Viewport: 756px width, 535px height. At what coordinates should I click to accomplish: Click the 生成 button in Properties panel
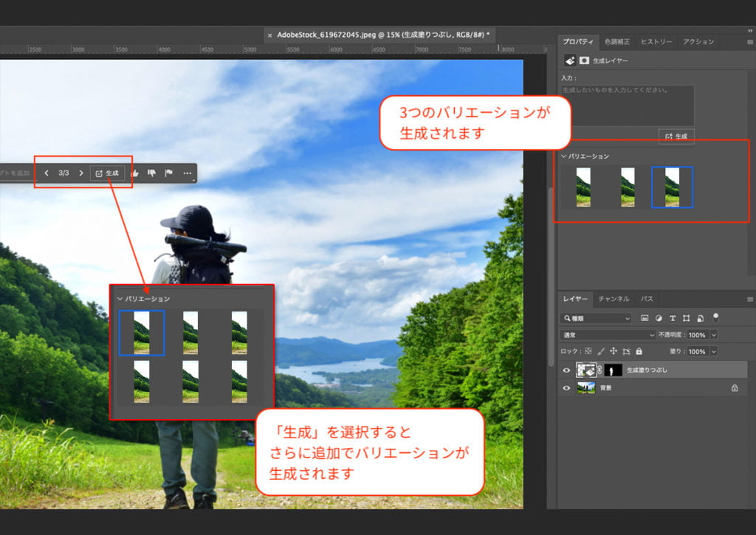click(676, 137)
